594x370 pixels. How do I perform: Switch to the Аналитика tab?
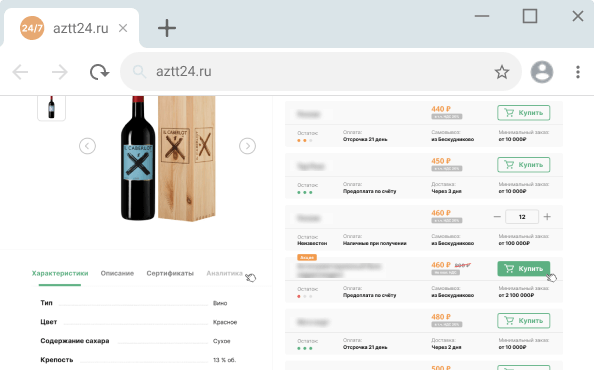coord(224,273)
